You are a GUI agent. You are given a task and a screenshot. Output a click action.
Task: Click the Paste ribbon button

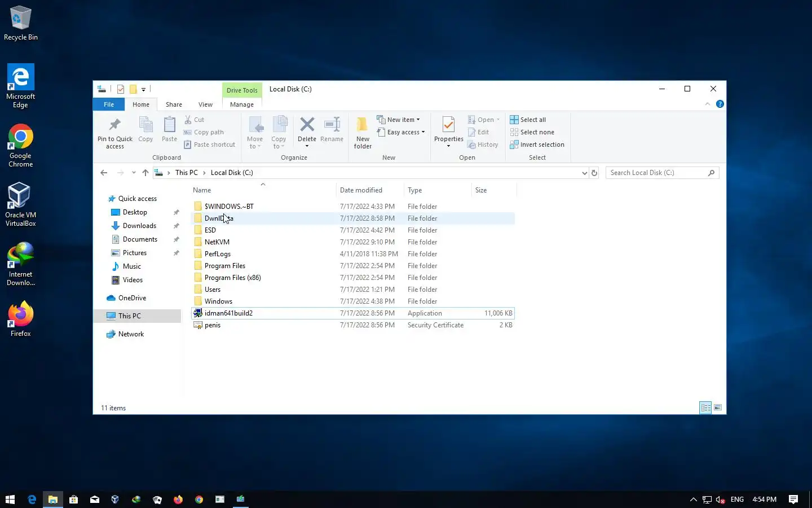[x=169, y=129]
